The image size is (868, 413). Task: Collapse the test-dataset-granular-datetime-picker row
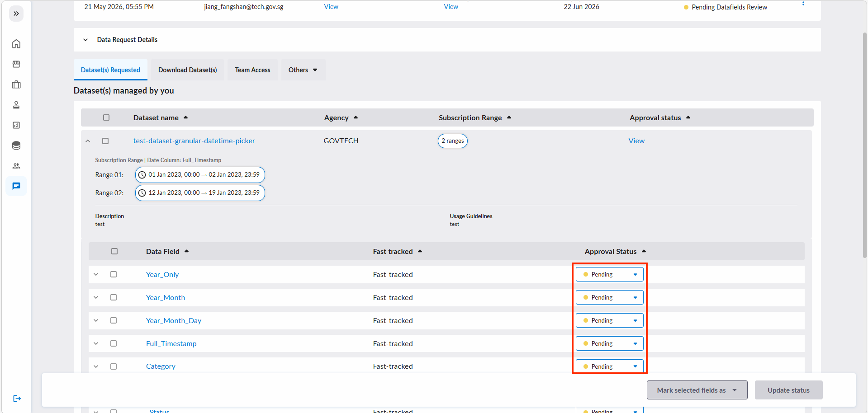pos(88,141)
